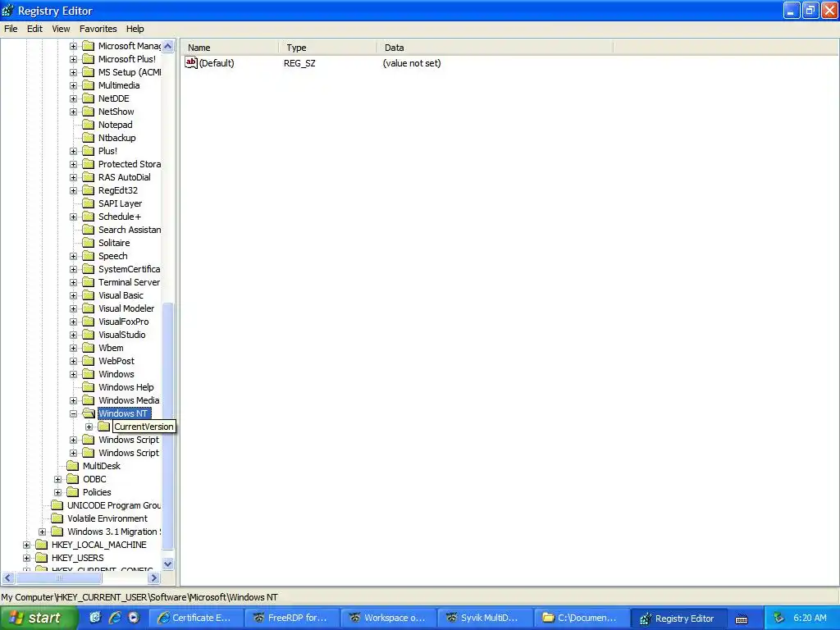Switch to FreeRDP taskbar window
The image size is (840, 630).
[291, 618]
